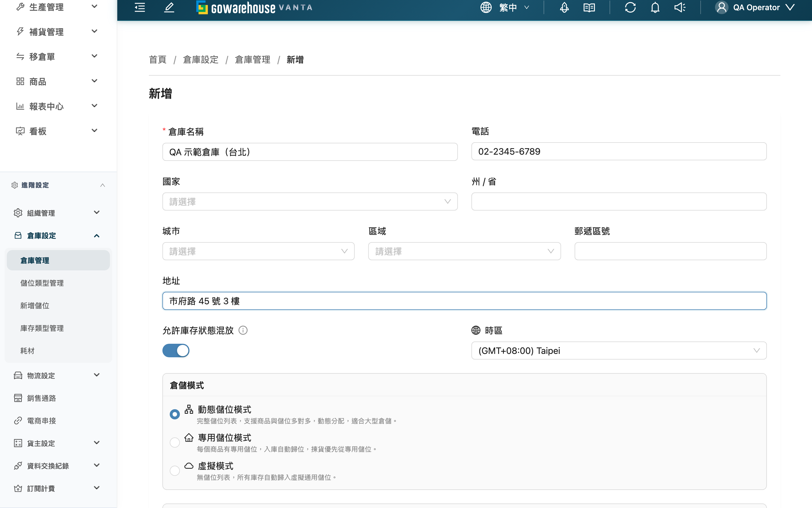
Task: Go to 倉庫設定 breadcrumb link
Action: click(201, 60)
